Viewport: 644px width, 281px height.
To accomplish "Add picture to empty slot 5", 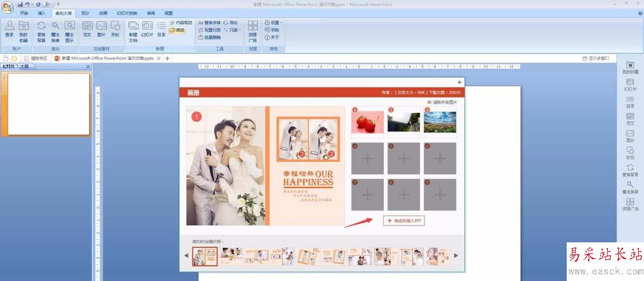I will [404, 158].
